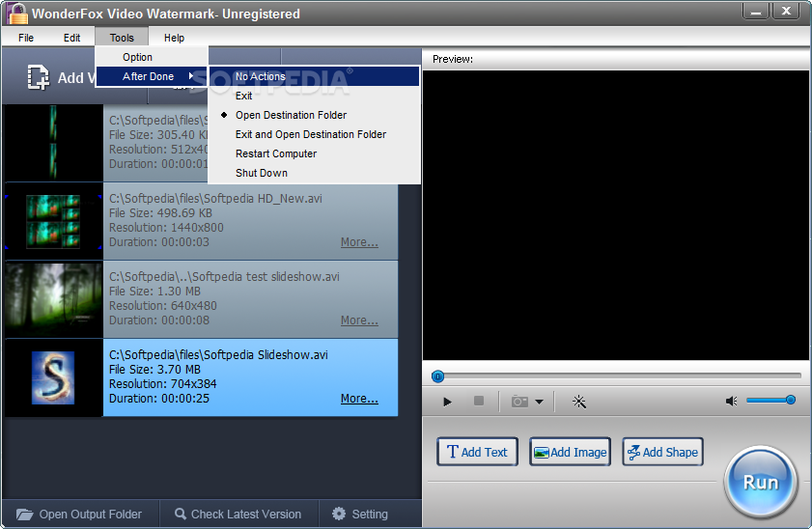Check Latest Version in bottom bar
This screenshot has height=529, width=812.
[x=238, y=514]
